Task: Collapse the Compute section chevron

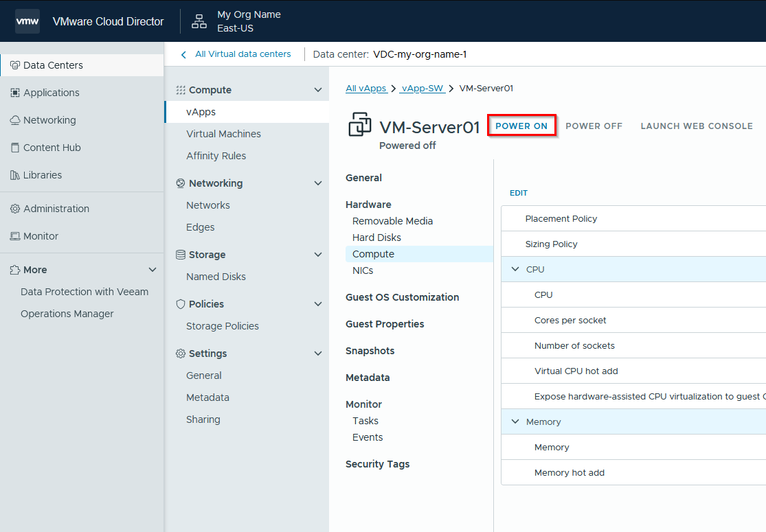Action: click(x=318, y=90)
